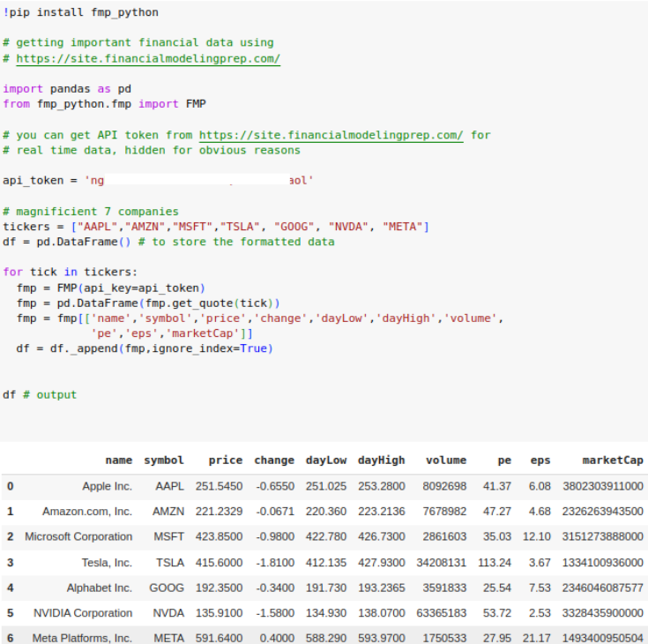Click the 'price' column header
This screenshot has width=648, height=644.
225,461
